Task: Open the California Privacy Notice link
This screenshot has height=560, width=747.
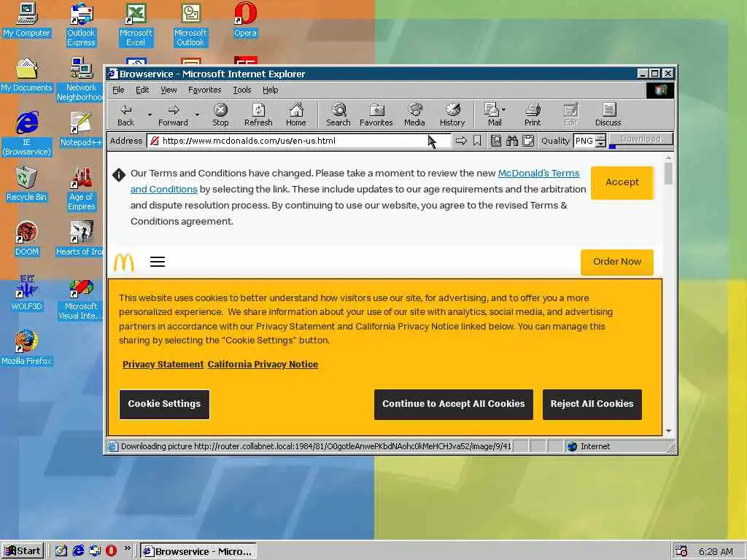Action: click(x=263, y=365)
